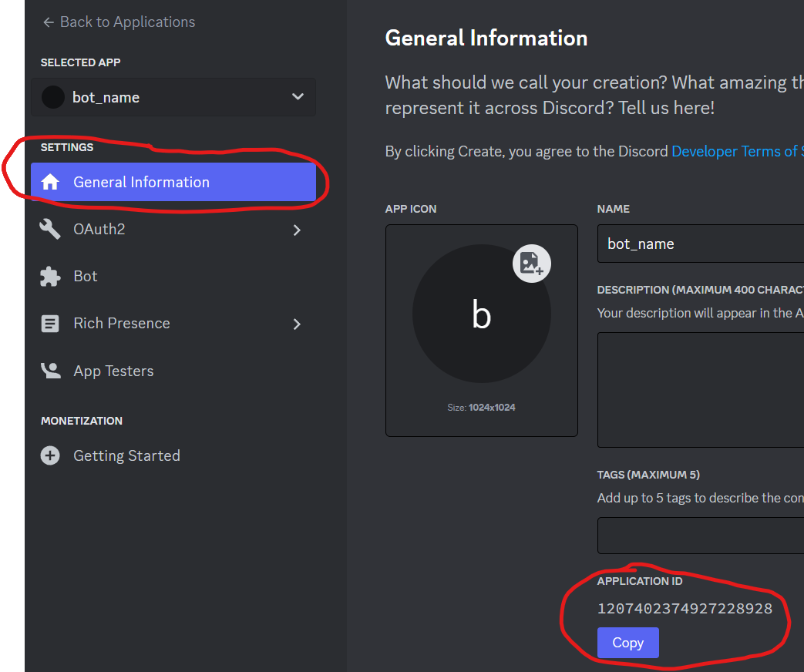Viewport: 804px width, 672px height.
Task: Open the Developer Terms of Service link
Action: pyautogui.click(x=738, y=151)
